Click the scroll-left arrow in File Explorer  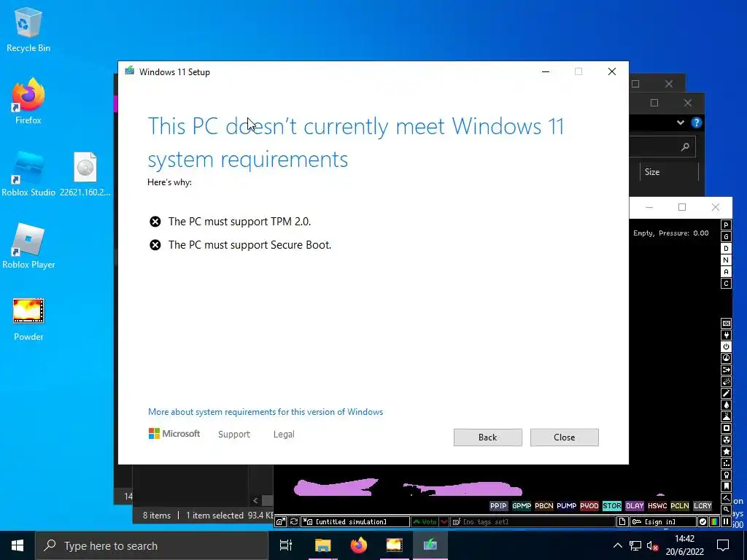click(255, 500)
